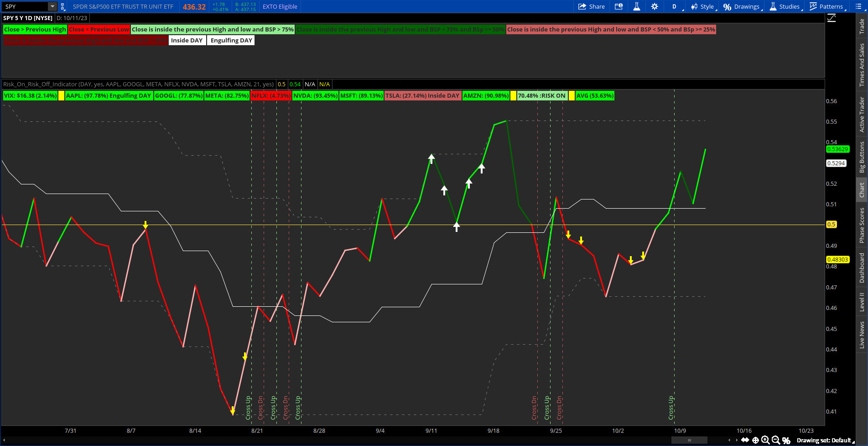Viewport: 868px width, 446px height.
Task: Open the chart settings gear icon
Action: tap(654, 6)
